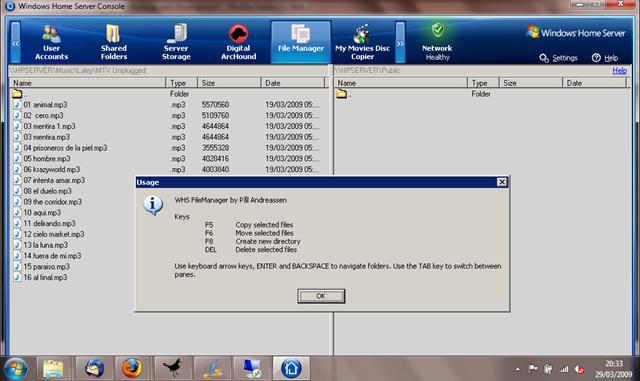The width and height of the screenshot is (640, 381).
Task: Open the Digital ArcHound tab
Action: coord(238,42)
